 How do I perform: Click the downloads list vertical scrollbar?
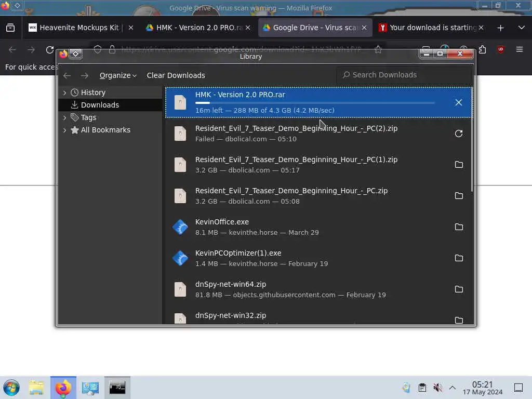pos(472,139)
